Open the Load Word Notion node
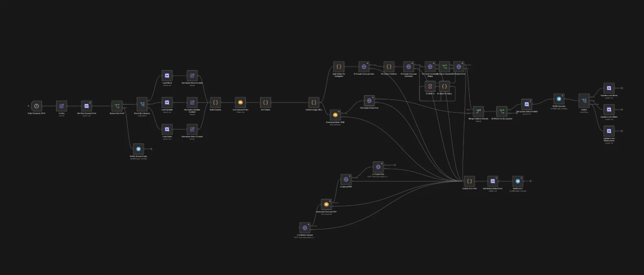Screen dimensions: 644x275 click(167, 76)
